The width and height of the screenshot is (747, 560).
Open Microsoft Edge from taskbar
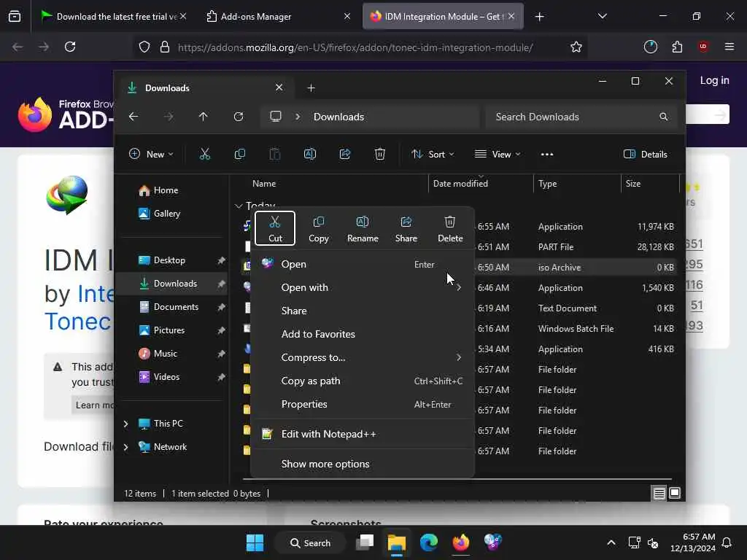point(429,542)
